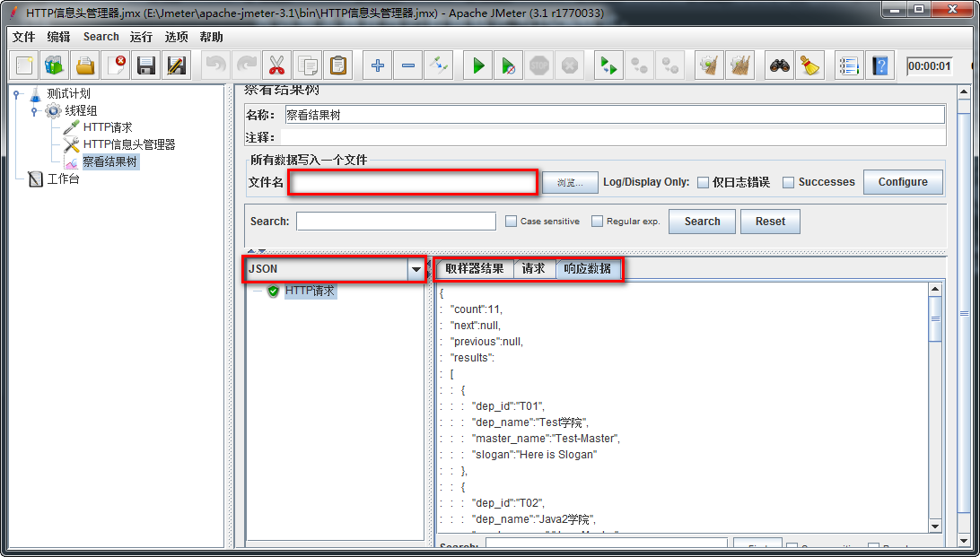Copy selected element toolbar icon
Viewport: 980px width, 557px height.
pyautogui.click(x=308, y=65)
